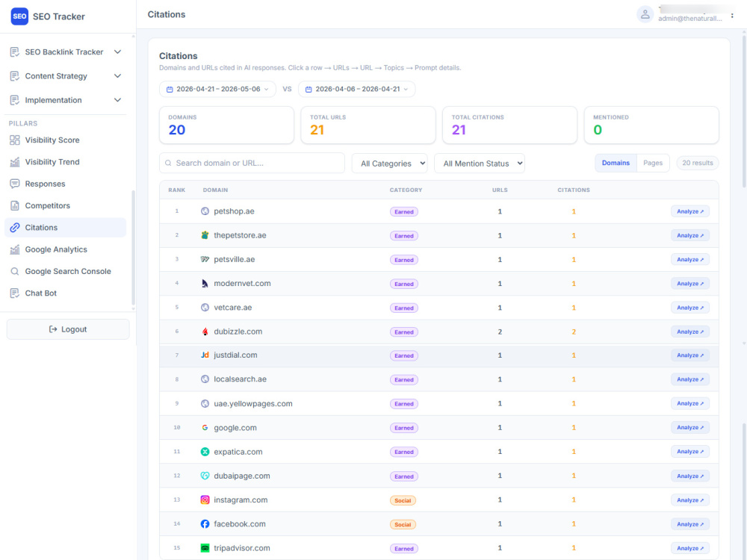Click the Mentioned stat card
This screenshot has width=747, height=560.
[651, 125]
